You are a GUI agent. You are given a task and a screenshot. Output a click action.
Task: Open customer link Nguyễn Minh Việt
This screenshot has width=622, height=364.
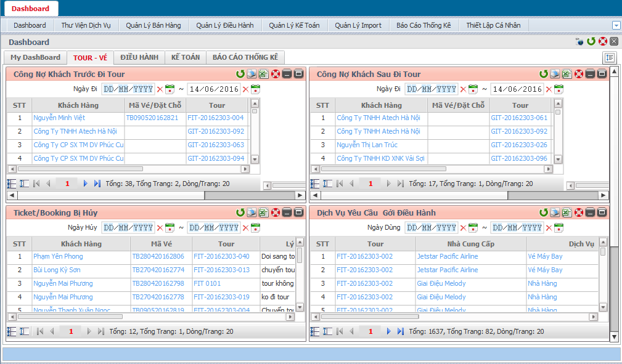(x=59, y=118)
